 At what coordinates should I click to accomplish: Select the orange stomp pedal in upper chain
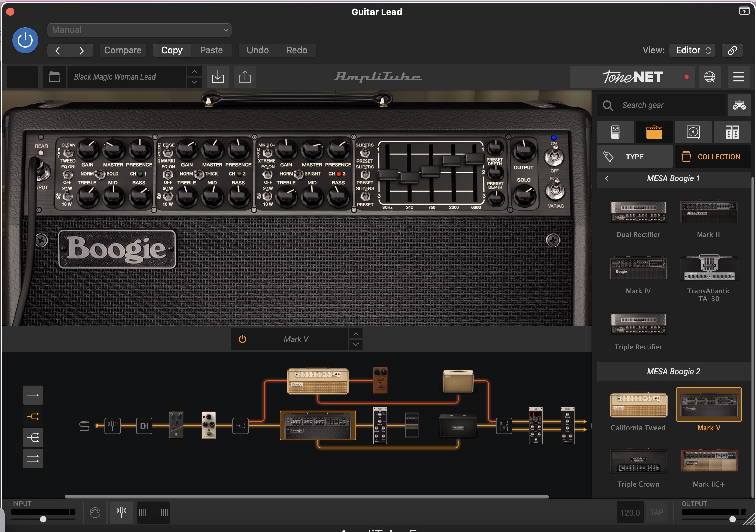coord(380,380)
